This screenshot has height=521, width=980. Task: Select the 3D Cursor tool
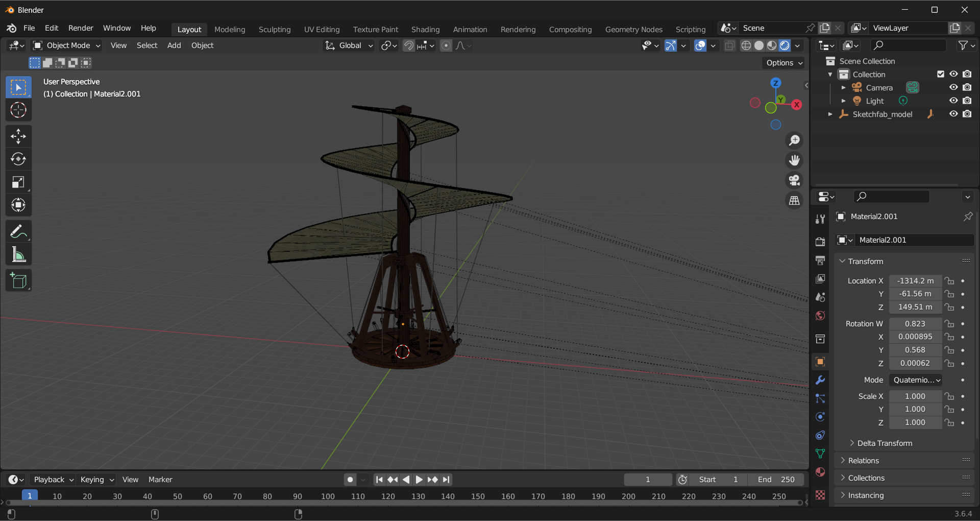click(18, 110)
